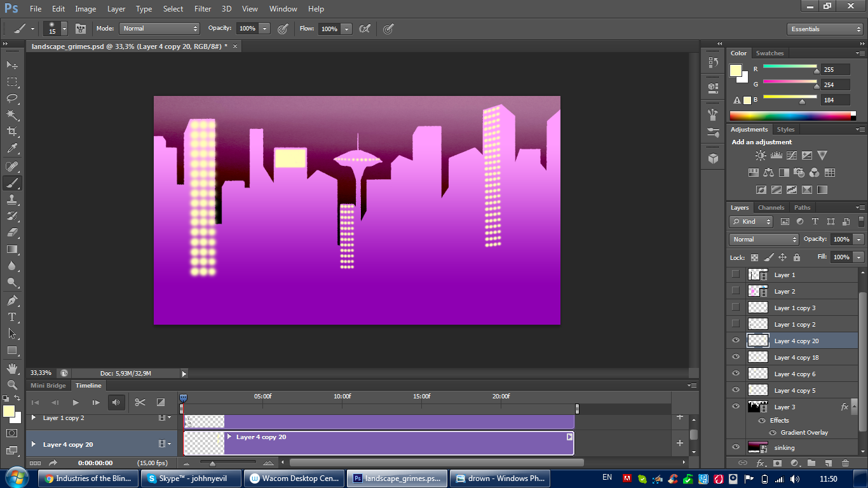Open Skype from the taskbar
This screenshot has height=488, width=868.
tap(191, 478)
